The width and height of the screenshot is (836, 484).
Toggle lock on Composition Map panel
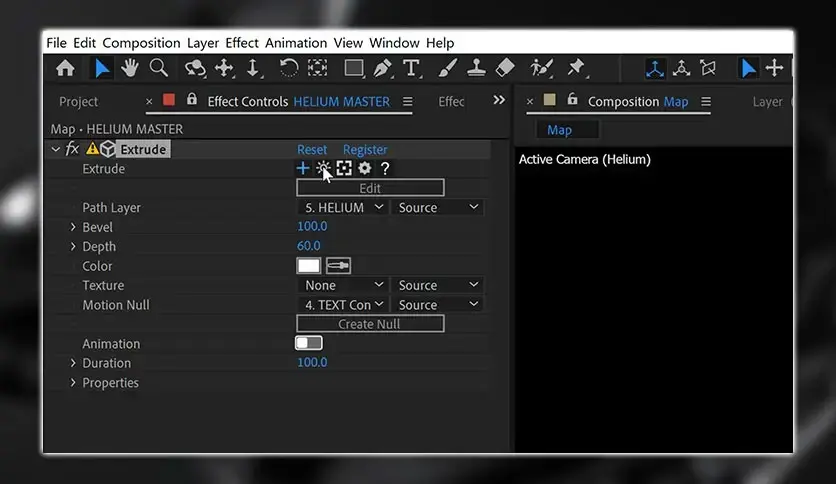[x=572, y=99]
